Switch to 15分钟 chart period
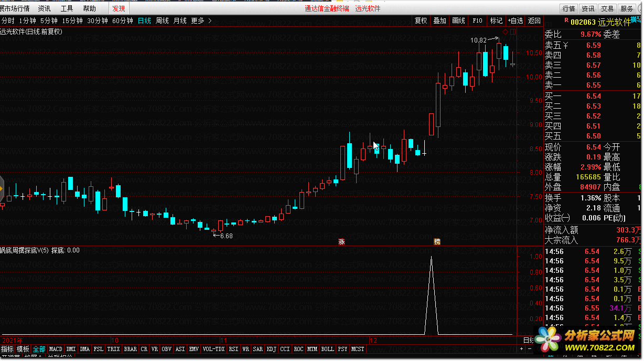This screenshot has width=644, height=361. click(x=72, y=21)
